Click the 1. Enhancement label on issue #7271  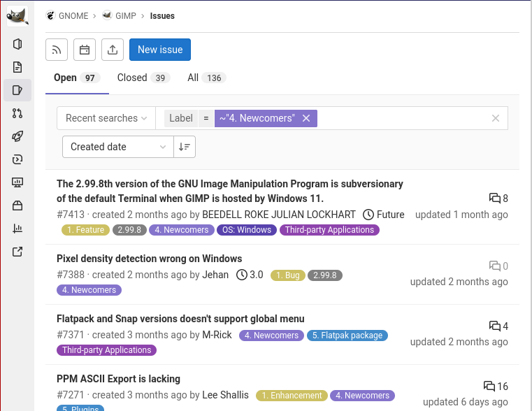(292, 396)
